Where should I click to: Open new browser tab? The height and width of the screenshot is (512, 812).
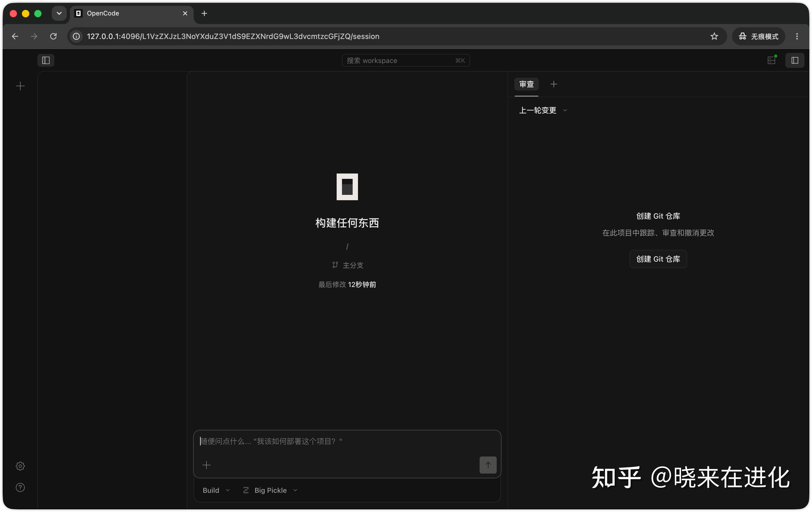[x=204, y=14]
